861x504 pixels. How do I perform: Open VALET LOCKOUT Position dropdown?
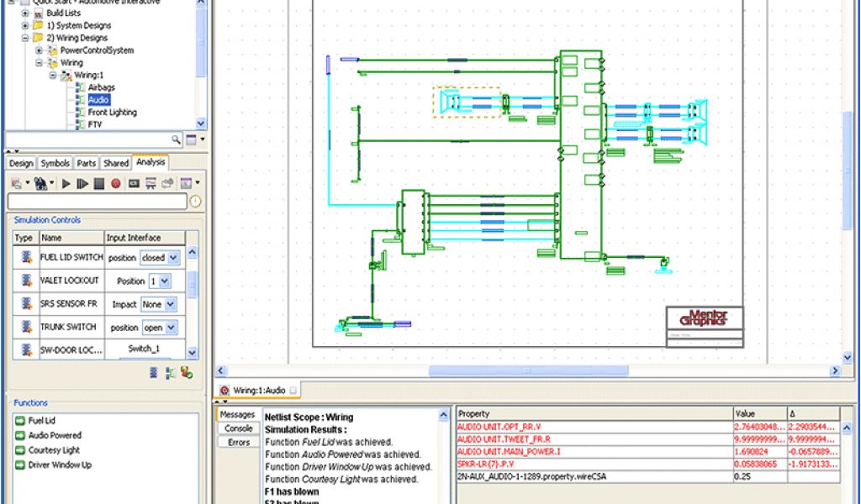[164, 281]
